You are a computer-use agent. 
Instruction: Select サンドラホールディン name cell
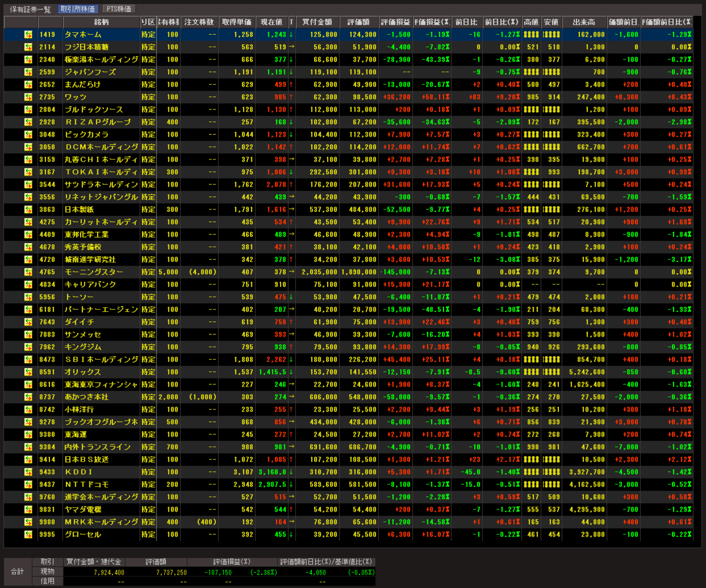pos(101,184)
